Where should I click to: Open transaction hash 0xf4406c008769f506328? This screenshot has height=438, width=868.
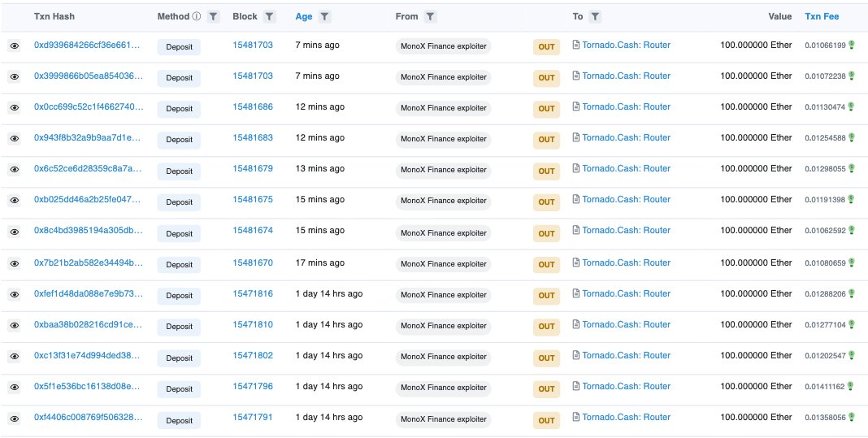[x=89, y=417]
